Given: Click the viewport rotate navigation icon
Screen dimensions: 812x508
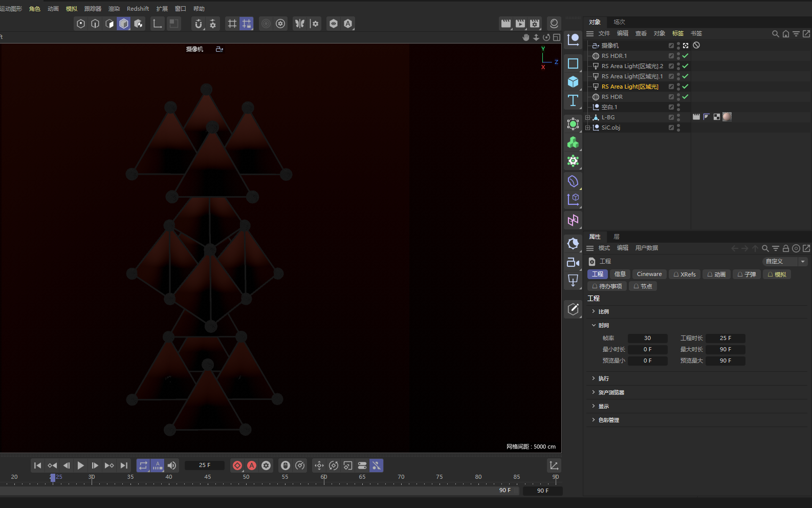Looking at the screenshot, I should 546,37.
